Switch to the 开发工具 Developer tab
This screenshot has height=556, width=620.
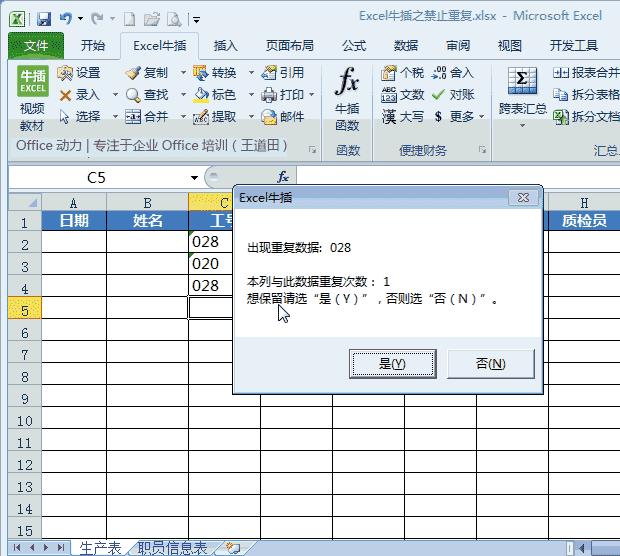click(573, 46)
